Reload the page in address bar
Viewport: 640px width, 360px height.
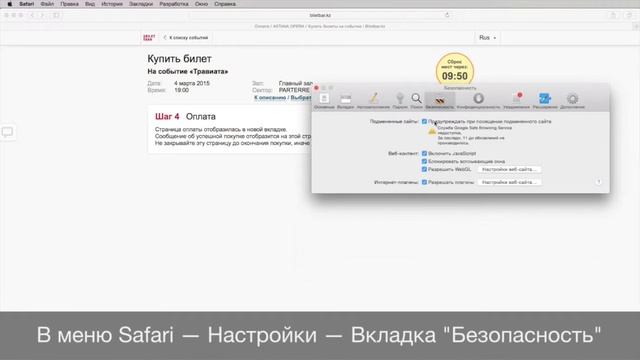click(x=447, y=15)
